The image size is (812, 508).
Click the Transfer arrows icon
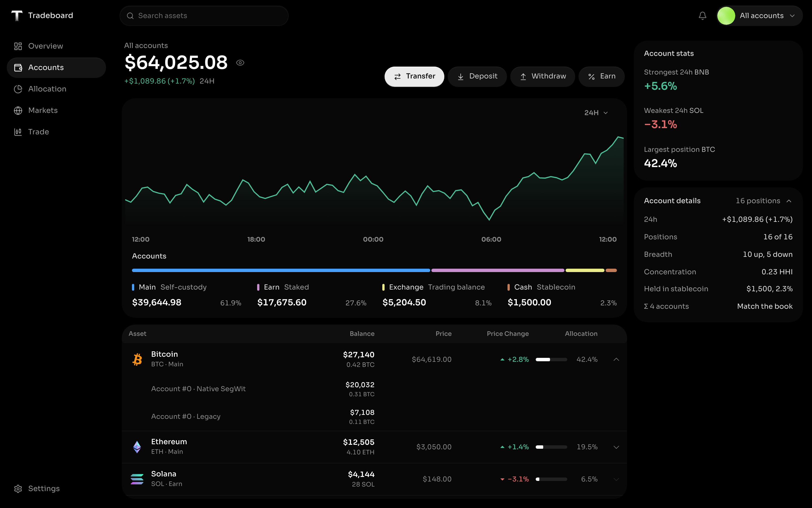click(x=398, y=77)
